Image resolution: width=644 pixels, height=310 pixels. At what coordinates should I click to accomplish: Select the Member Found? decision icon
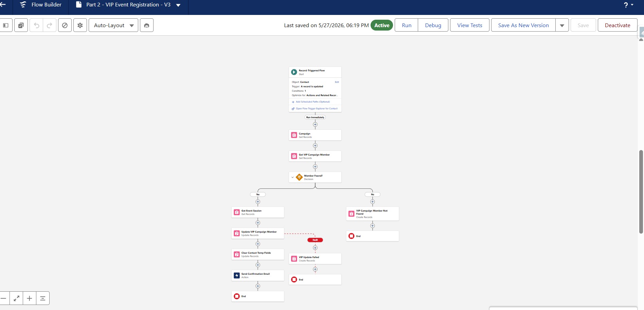pyautogui.click(x=299, y=177)
